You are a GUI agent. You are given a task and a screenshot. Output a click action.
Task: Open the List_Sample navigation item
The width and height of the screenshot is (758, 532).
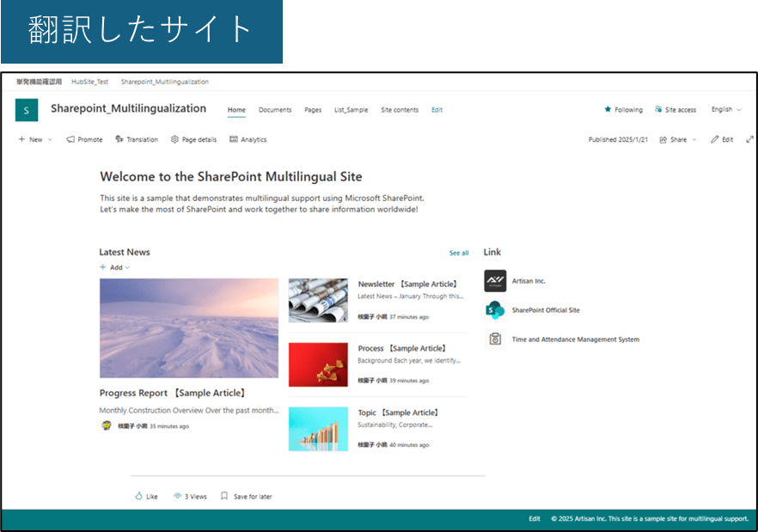(351, 110)
